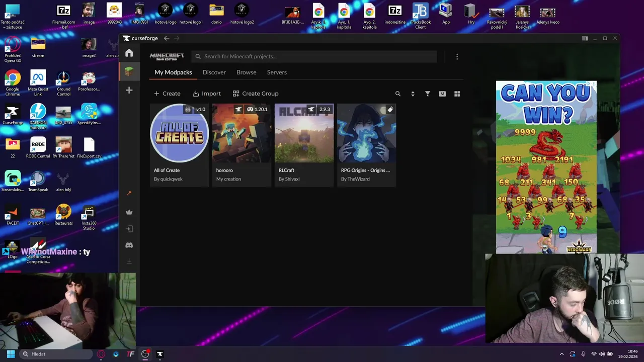Open Ground Control desktop shortcut

pos(64,83)
